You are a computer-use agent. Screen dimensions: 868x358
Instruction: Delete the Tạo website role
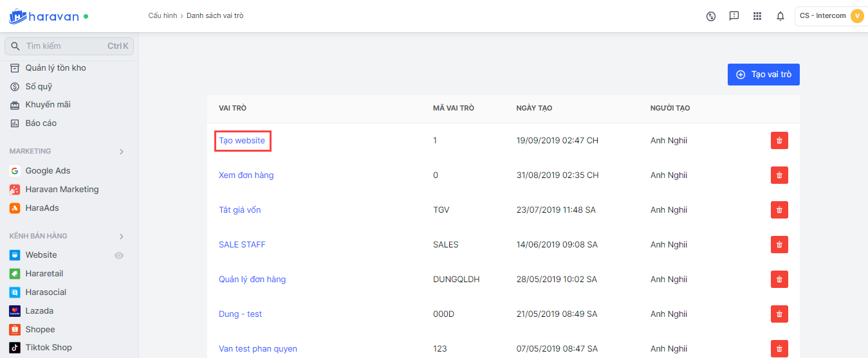click(x=779, y=141)
